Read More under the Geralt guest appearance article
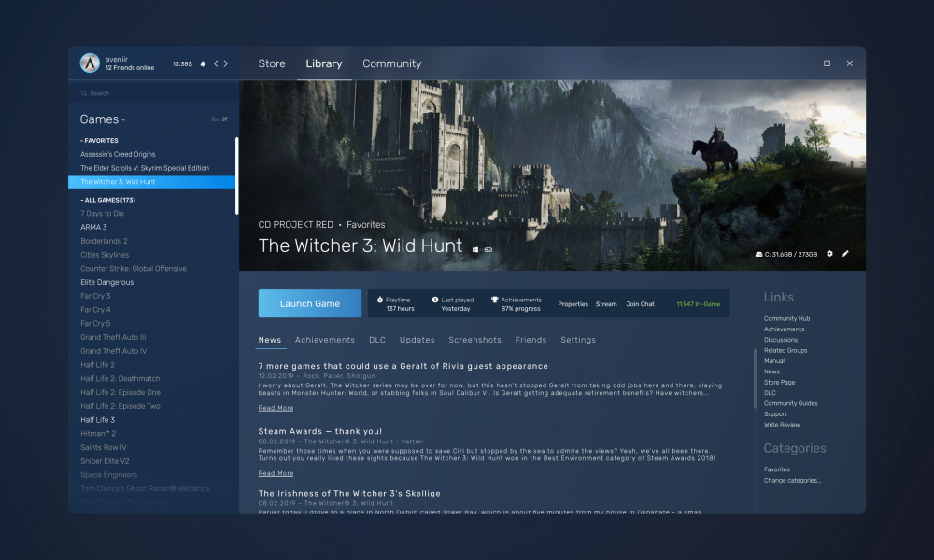The width and height of the screenshot is (934, 560). click(276, 408)
